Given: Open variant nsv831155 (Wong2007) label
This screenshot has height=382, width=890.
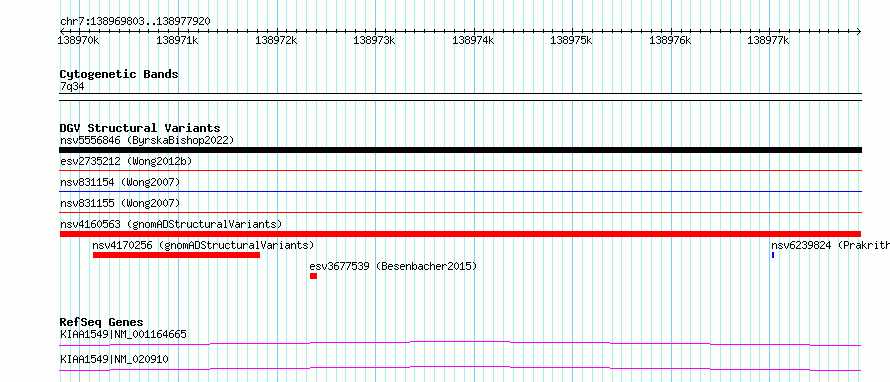Looking at the screenshot, I should click(120, 203).
